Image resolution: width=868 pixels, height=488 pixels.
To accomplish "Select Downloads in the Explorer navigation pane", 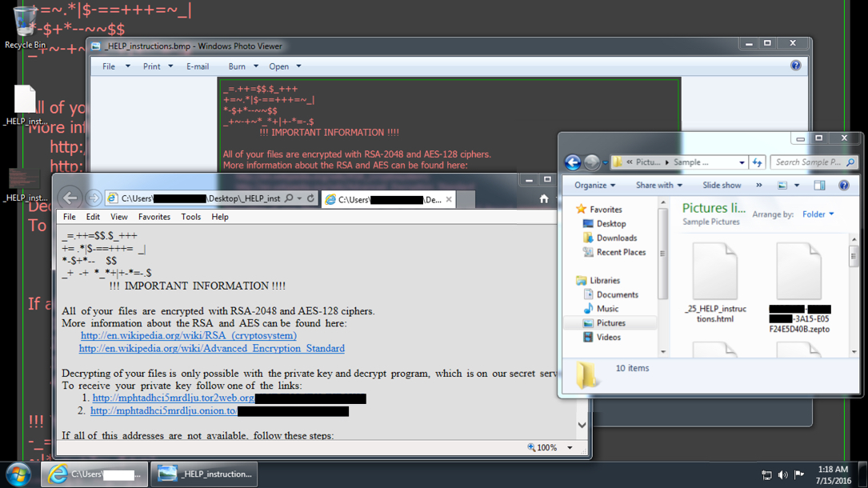I will tap(616, 238).
